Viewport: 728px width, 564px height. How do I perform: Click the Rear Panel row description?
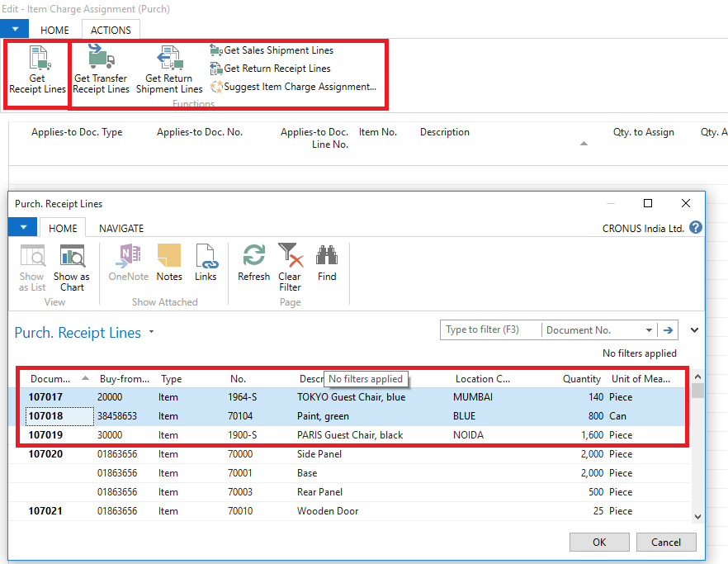pyautogui.click(x=320, y=492)
